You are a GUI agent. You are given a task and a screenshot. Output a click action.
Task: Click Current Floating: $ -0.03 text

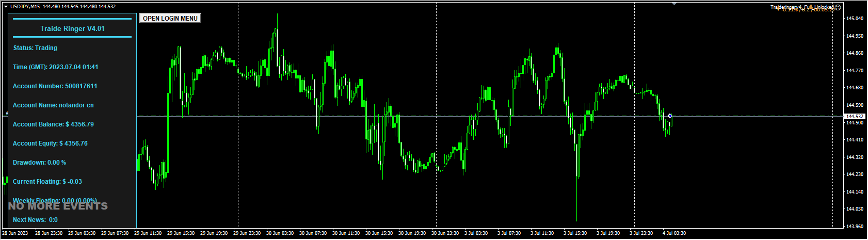click(x=47, y=182)
